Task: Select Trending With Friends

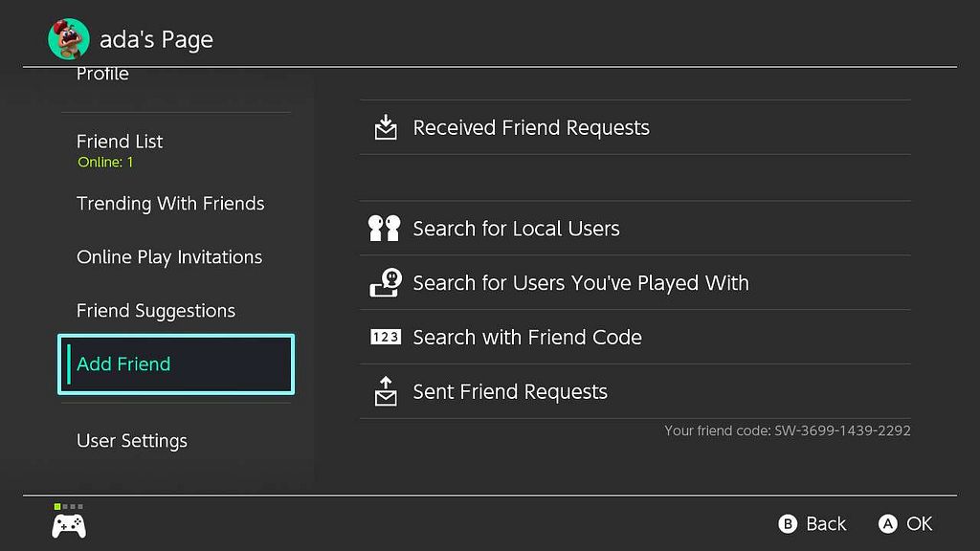Action: [170, 204]
